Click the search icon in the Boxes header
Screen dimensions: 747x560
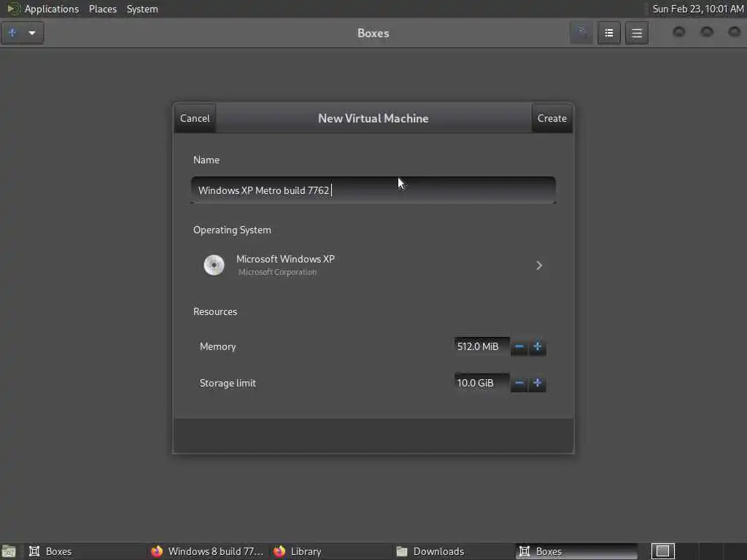(x=581, y=33)
